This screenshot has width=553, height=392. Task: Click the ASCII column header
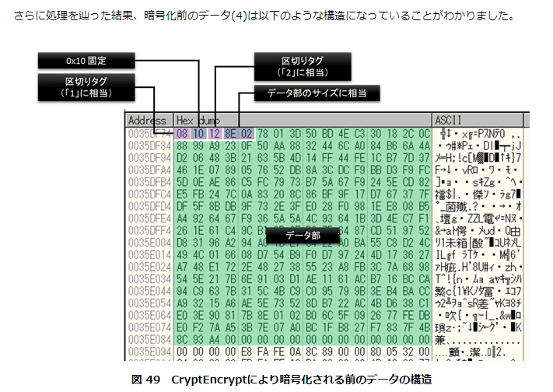point(451,121)
